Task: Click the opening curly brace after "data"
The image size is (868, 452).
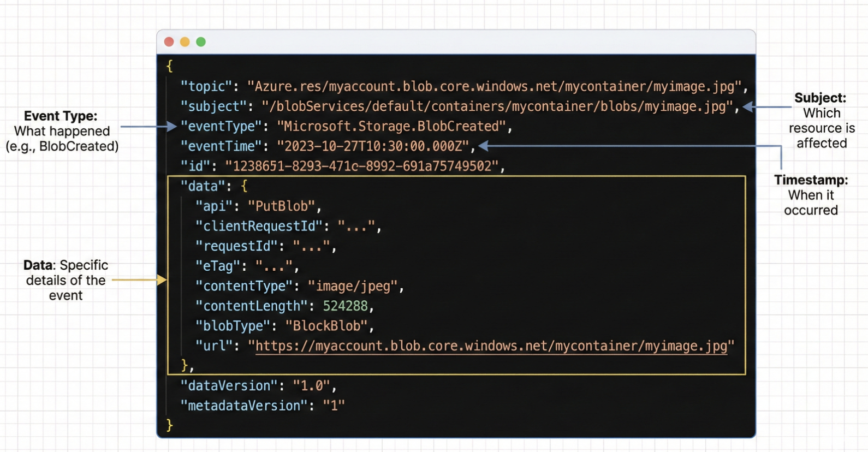Action: 244,186
